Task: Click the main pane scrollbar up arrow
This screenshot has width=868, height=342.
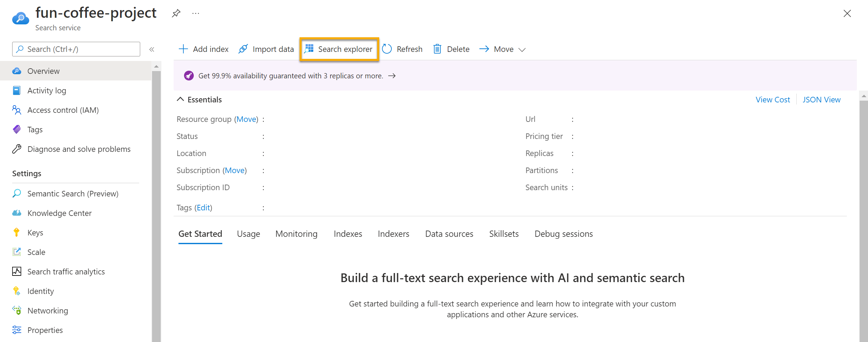Action: click(863, 96)
